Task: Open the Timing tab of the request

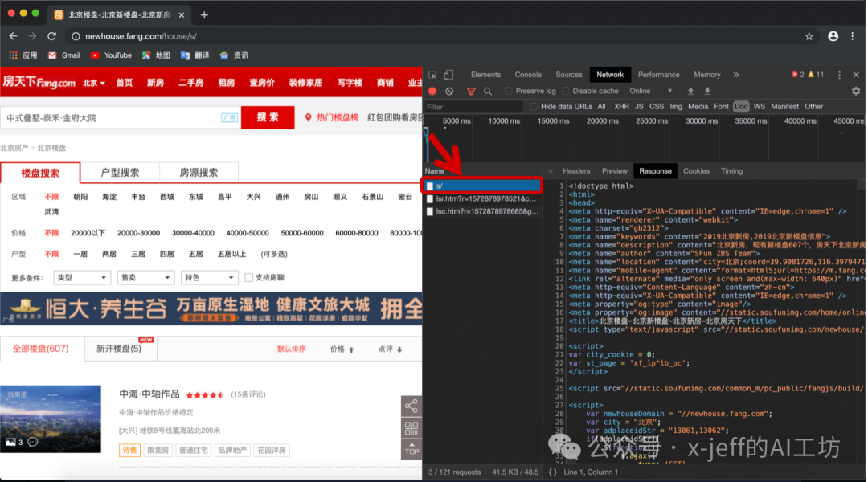Action: pos(731,171)
